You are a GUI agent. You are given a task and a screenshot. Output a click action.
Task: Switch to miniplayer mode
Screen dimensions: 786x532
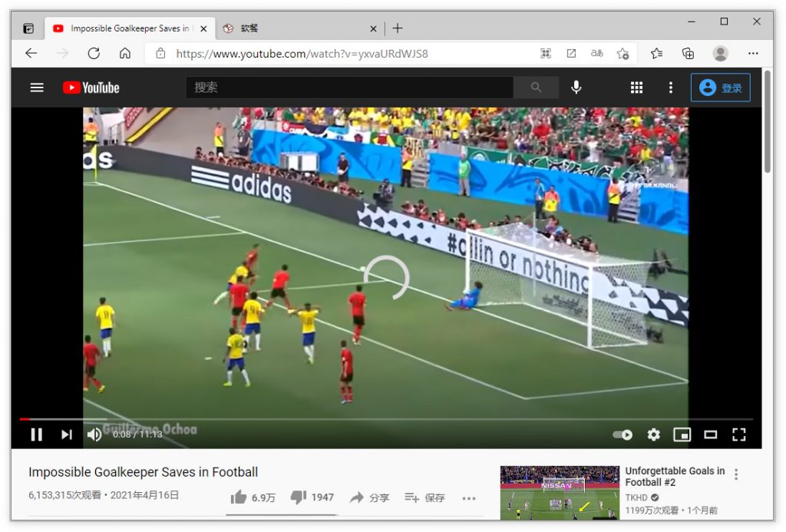point(682,435)
